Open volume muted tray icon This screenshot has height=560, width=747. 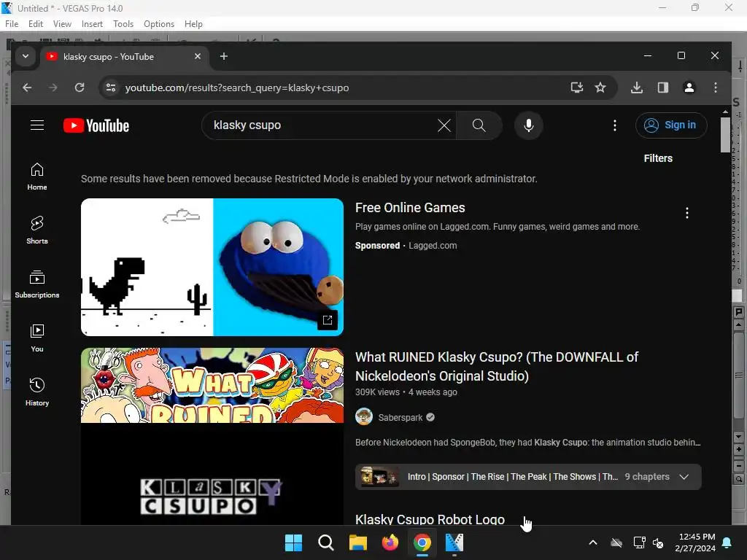click(659, 542)
